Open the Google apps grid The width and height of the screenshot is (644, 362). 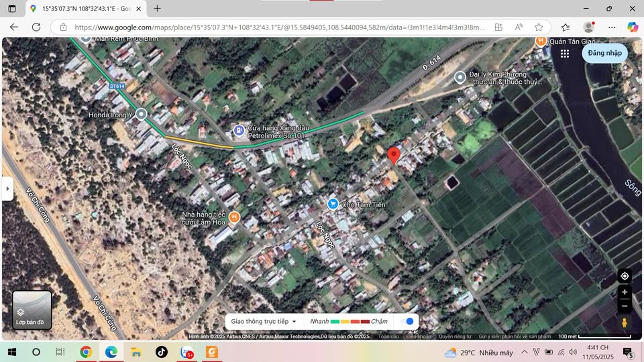pyautogui.click(x=565, y=54)
